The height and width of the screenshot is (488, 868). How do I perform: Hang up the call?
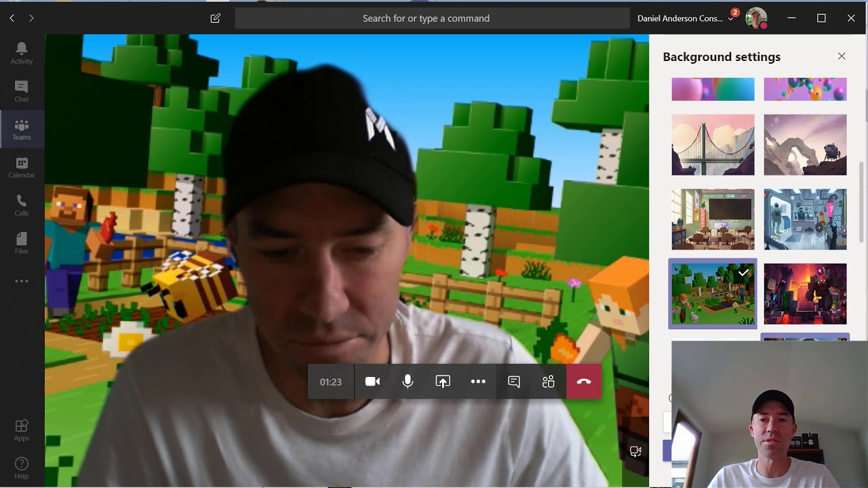tap(584, 382)
